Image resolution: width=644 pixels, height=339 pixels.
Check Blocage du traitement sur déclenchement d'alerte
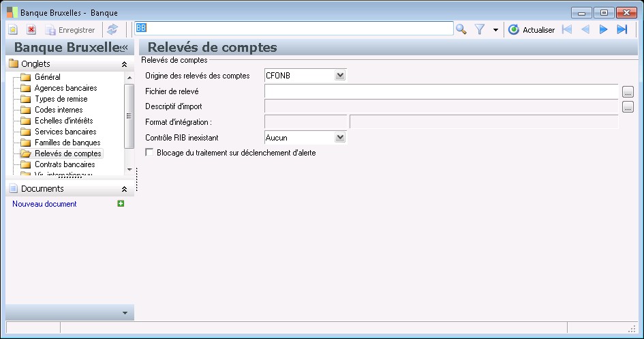click(x=149, y=152)
